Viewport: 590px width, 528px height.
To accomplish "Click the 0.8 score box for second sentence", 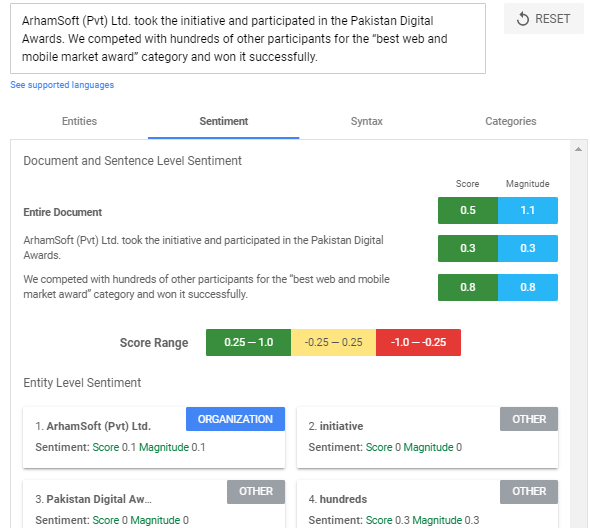I will [468, 288].
